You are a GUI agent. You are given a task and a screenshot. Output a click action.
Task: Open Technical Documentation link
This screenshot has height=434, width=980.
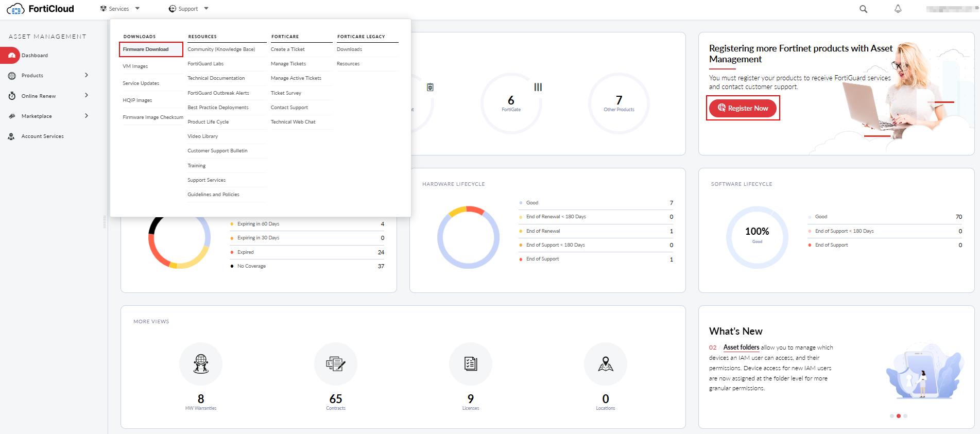pos(216,78)
